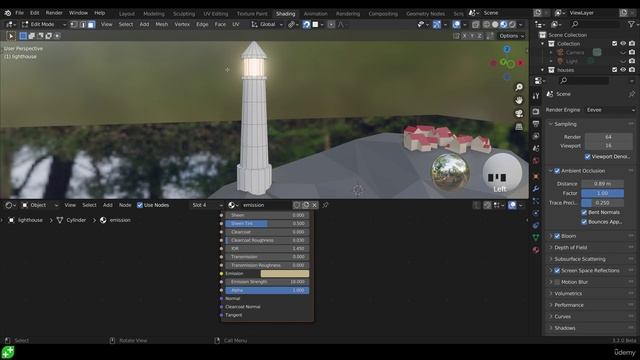Switch perspective/orthographic grid icon
Image resolution: width=640 pixels, height=360 pixels.
519,127
